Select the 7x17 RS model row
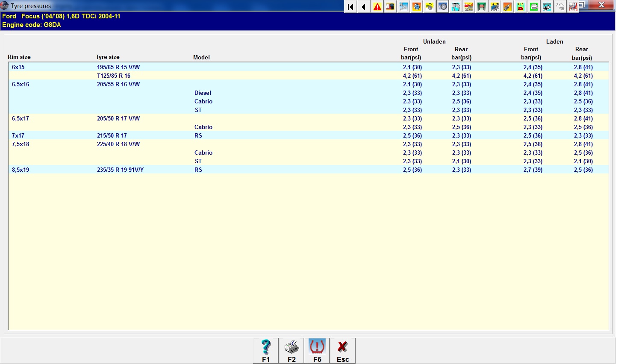This screenshot has width=624, height=364. tap(198, 135)
